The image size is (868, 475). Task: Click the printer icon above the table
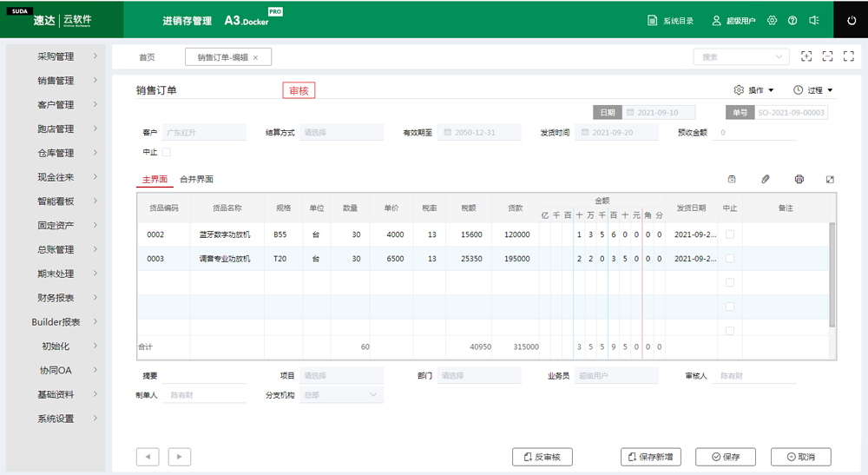click(x=799, y=179)
